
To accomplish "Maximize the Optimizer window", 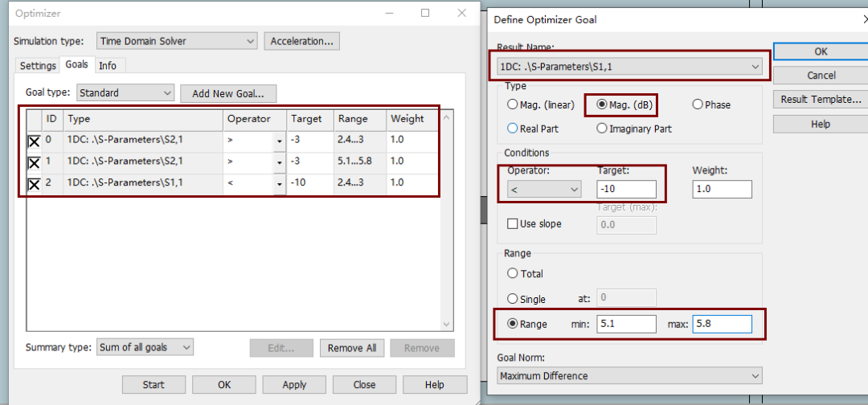I will point(425,13).
